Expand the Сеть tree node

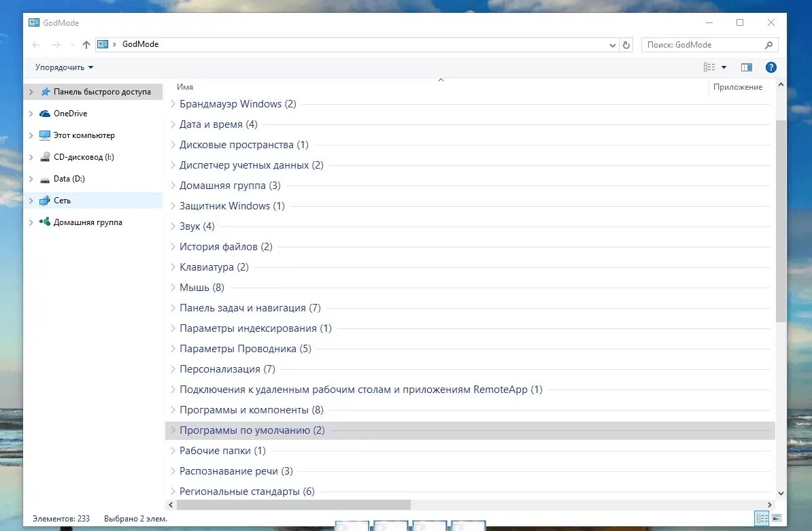pyautogui.click(x=31, y=201)
